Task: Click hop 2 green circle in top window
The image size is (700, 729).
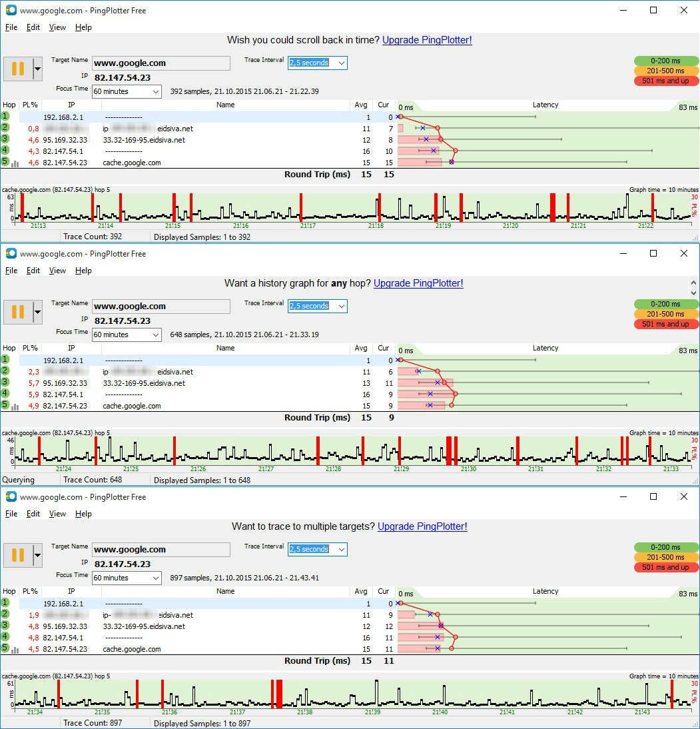Action: (x=5, y=127)
